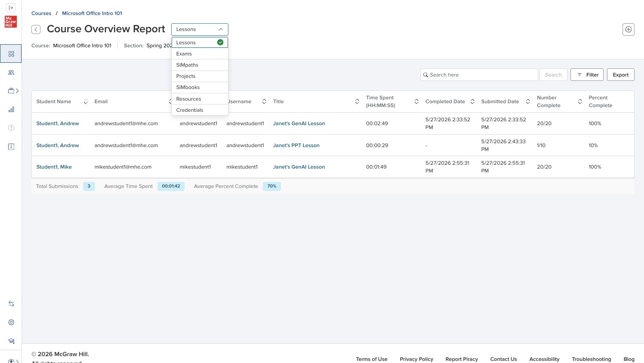Viewport: 644px width, 363px height.
Task: Click Average Percent Complete badge 70%
Action: tap(272, 186)
